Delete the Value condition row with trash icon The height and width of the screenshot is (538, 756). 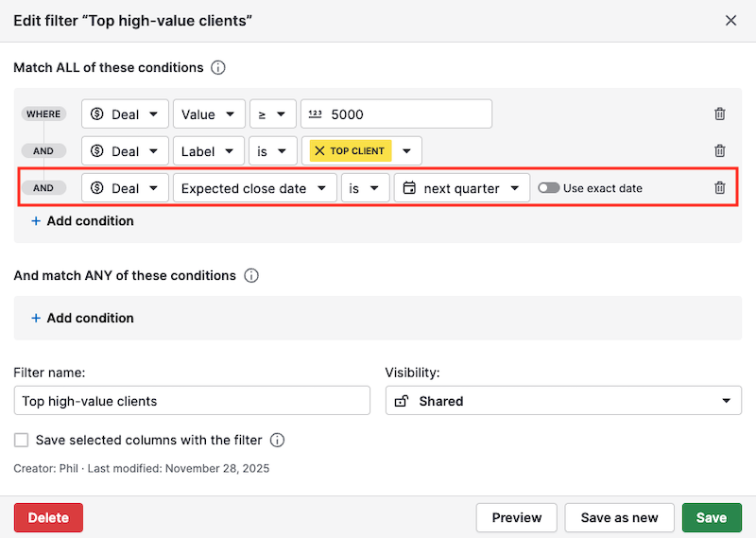coord(719,114)
